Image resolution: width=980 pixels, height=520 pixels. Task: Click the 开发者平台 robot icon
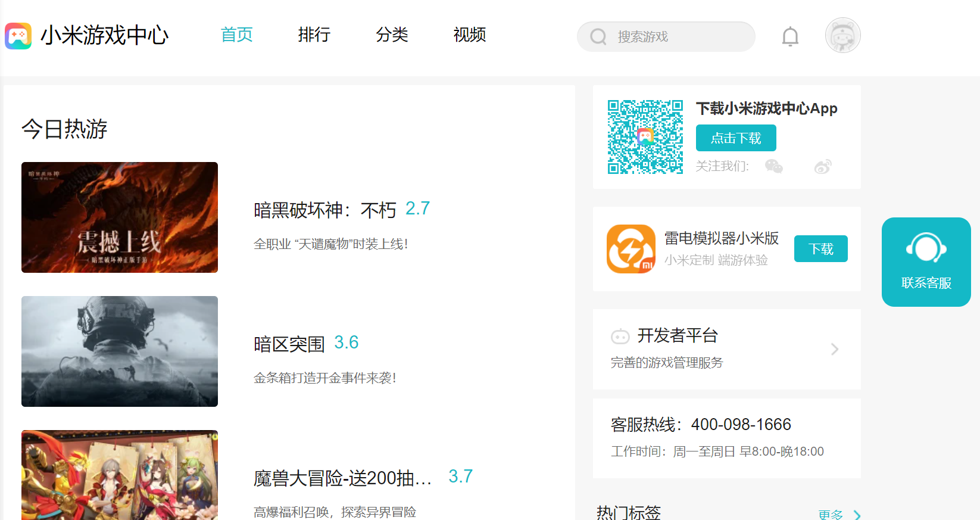coord(620,337)
